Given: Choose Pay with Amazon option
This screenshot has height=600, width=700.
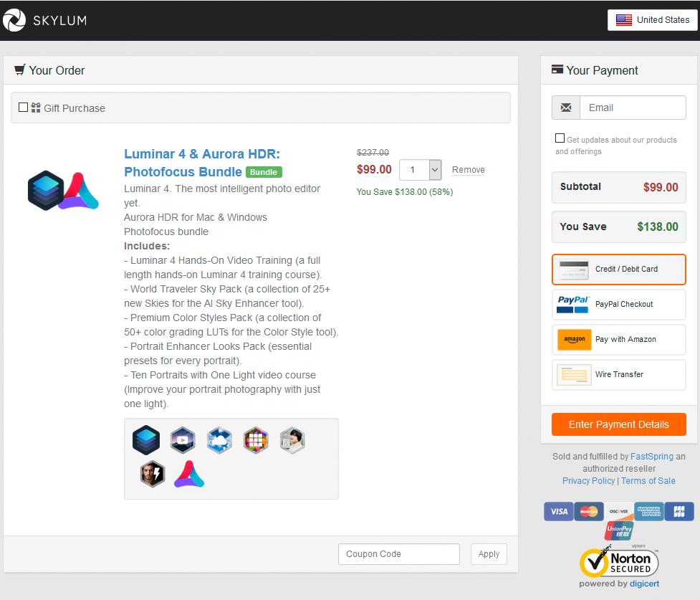Looking at the screenshot, I should click(x=619, y=340).
